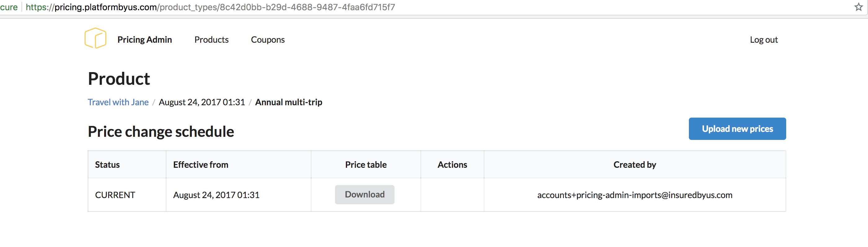Open the Pricing Admin home link
The image size is (868, 247).
tap(144, 40)
